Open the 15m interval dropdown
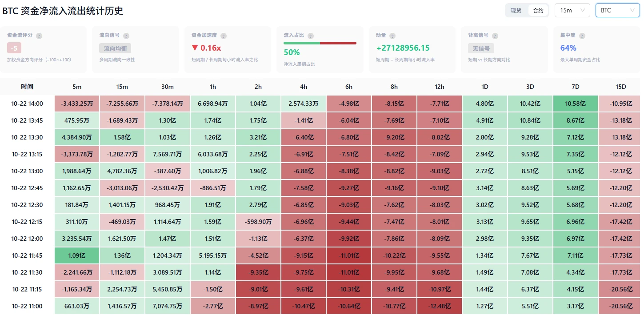644x315 pixels. click(572, 10)
